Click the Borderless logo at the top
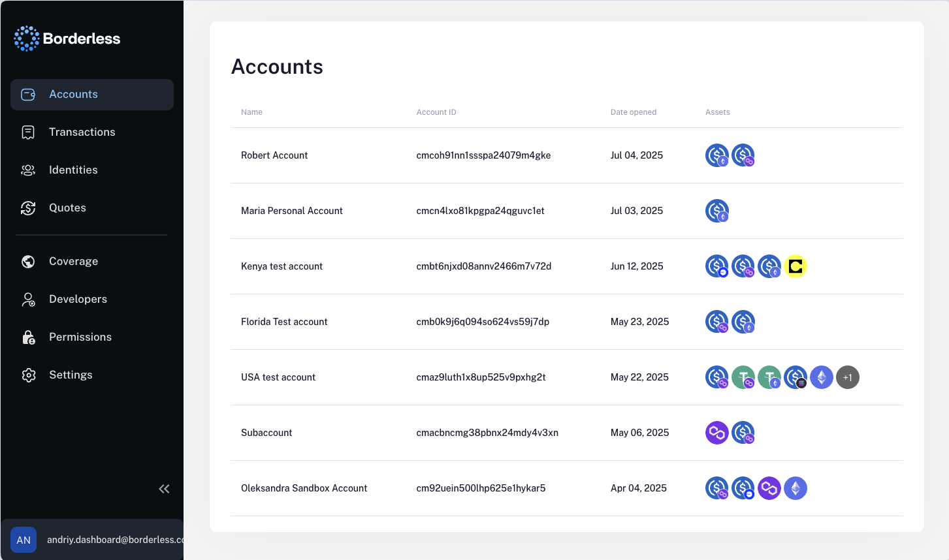Viewport: 949px width, 560px height. click(67, 38)
